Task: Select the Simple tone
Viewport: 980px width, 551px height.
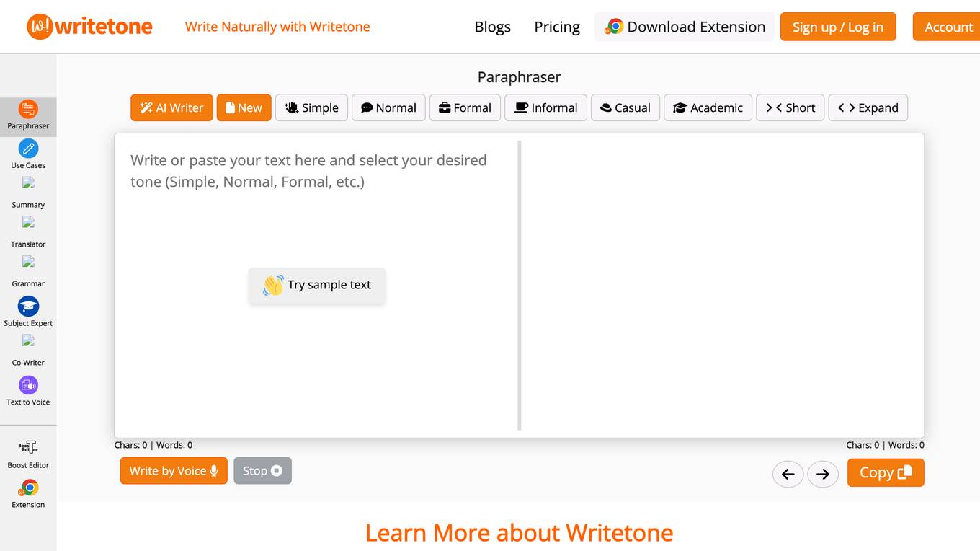Action: pyautogui.click(x=312, y=107)
